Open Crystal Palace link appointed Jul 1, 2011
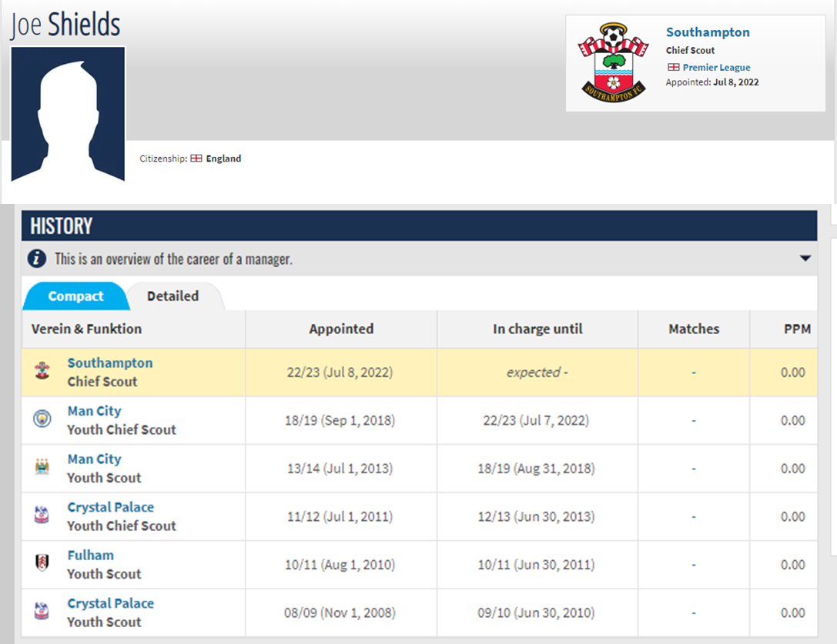 [x=111, y=507]
